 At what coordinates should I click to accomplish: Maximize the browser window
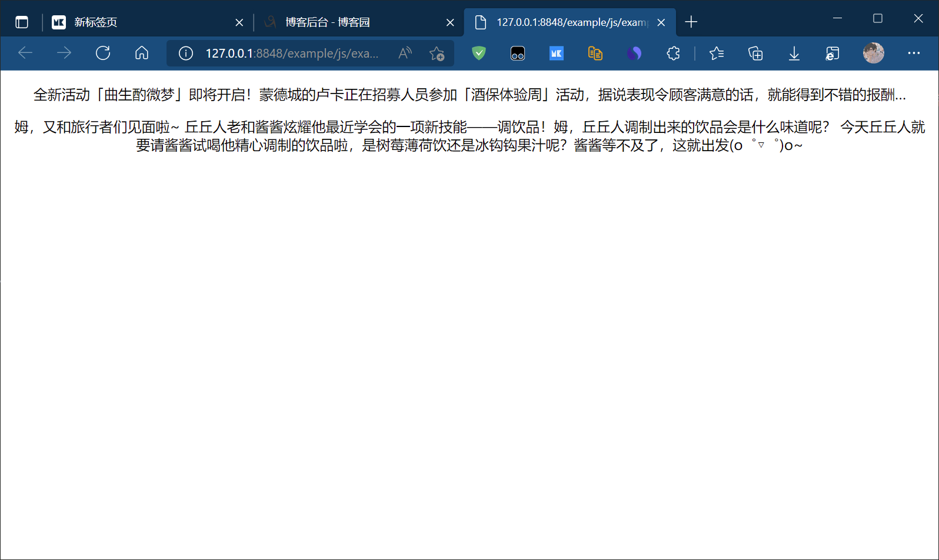tap(878, 18)
